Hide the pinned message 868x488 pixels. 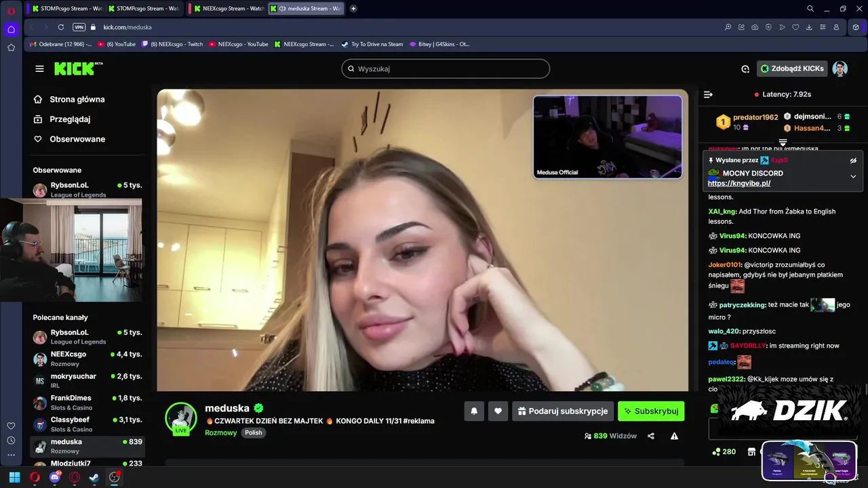point(853,161)
